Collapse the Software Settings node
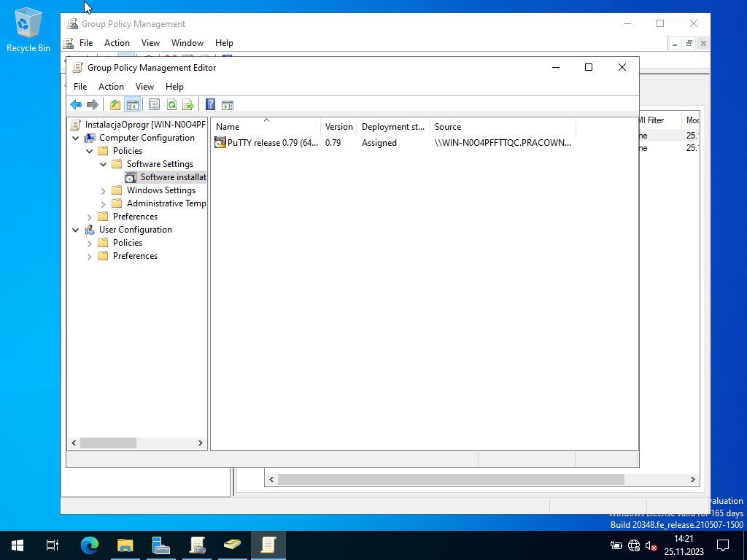 [x=103, y=164]
